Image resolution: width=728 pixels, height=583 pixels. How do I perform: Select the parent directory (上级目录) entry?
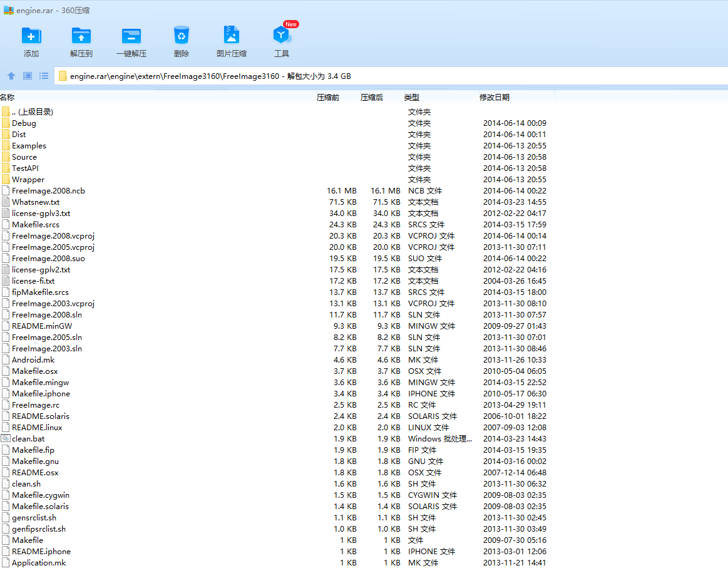(32, 111)
